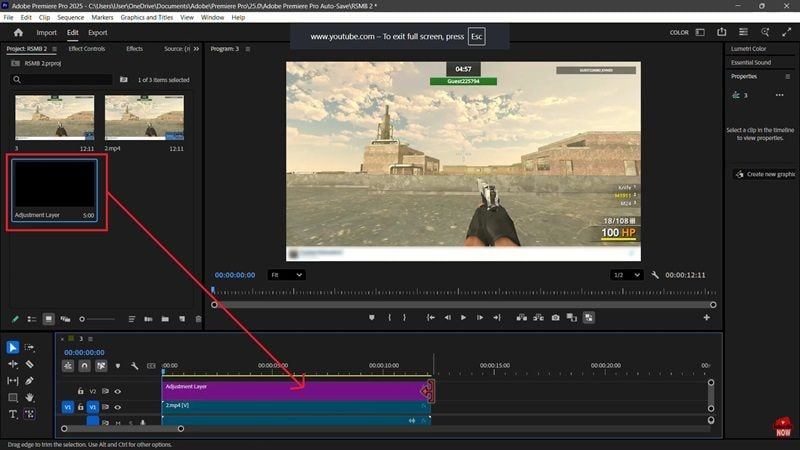Open the File menu
This screenshot has width=800, height=450.
[x=9, y=17]
